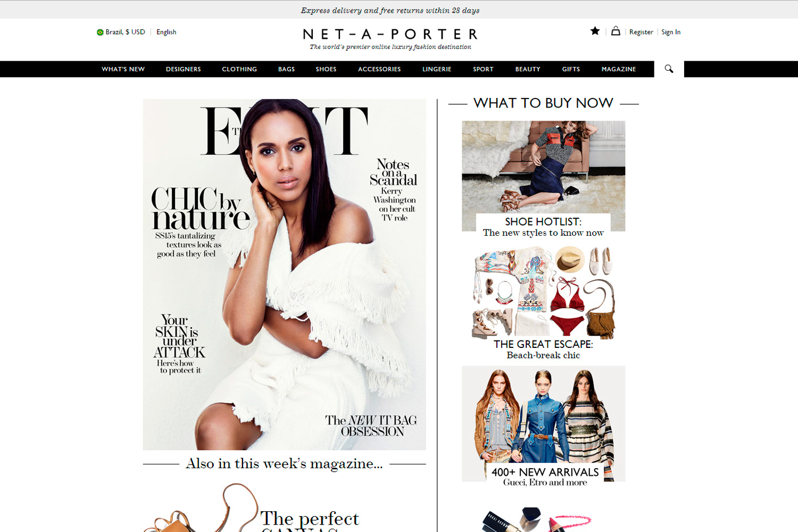Go to What's New section
Screen dimensions: 798x532
coord(123,69)
